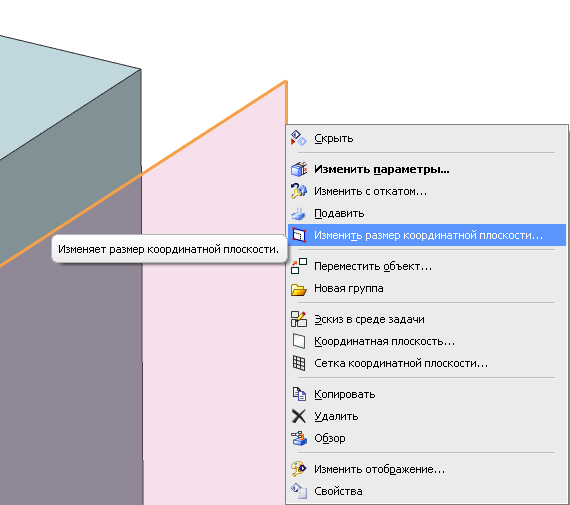Open Изменить отображение… entry

427,469
